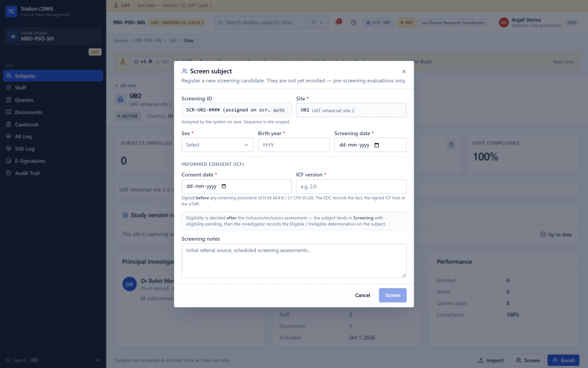Image resolution: width=588 pixels, height=368 pixels.
Task: Open AE Log in the sidebar
Action: [x=53, y=136]
